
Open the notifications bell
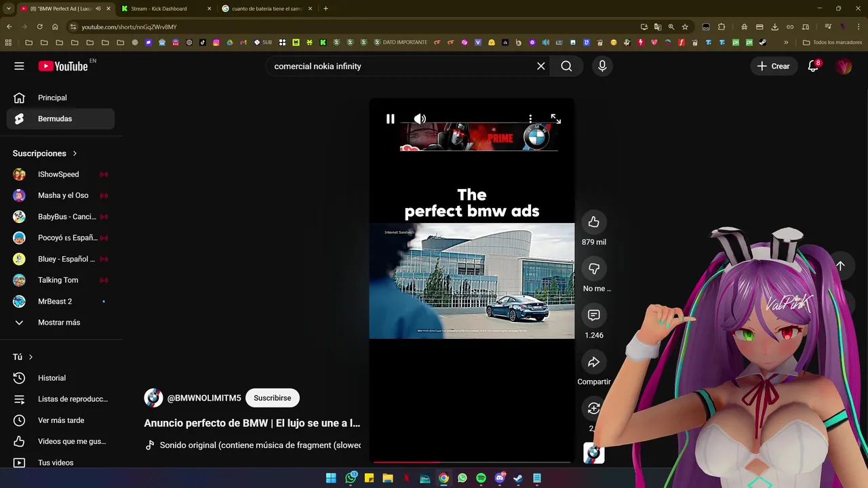813,66
